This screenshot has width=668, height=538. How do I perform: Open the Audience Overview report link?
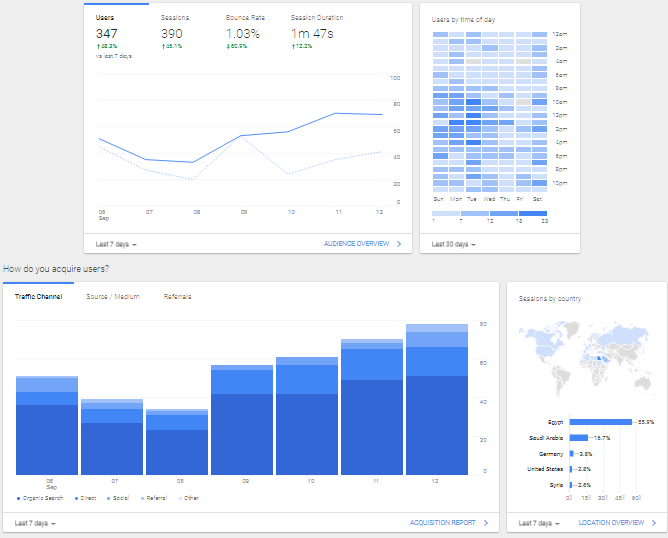356,243
